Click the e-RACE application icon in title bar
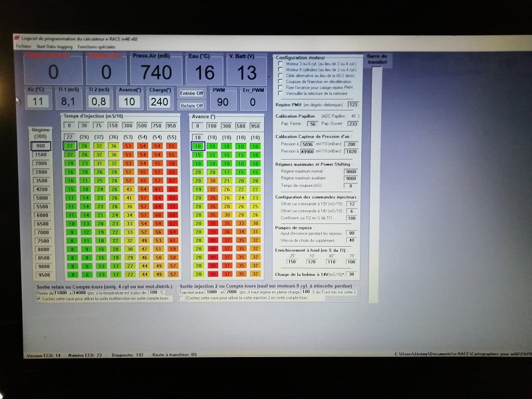The image size is (532, 399). click(17, 39)
